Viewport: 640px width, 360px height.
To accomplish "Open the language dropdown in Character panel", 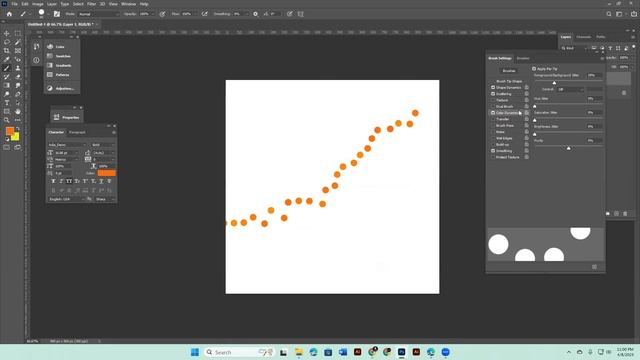I will [66, 199].
